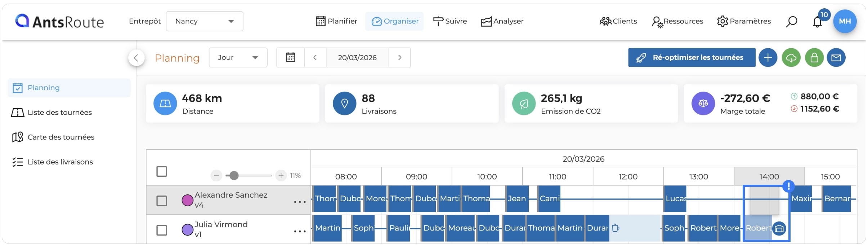Open the search magnifier icon
This screenshot has height=246, width=868.
click(791, 21)
